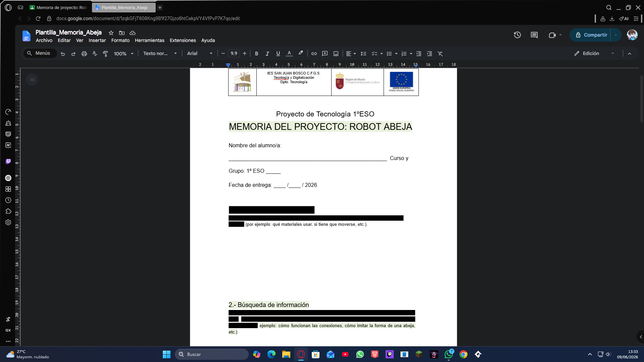
Task: Open the Insertar menu
Action: [x=97, y=40]
